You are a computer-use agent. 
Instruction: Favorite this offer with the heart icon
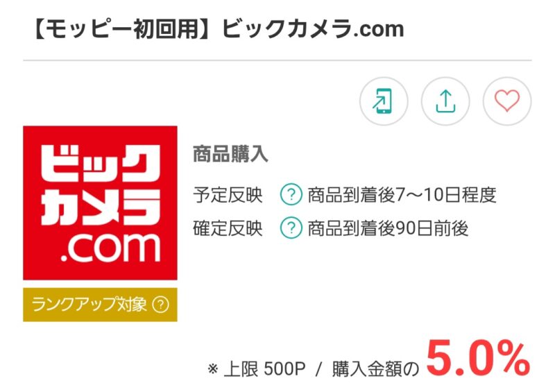tap(507, 101)
